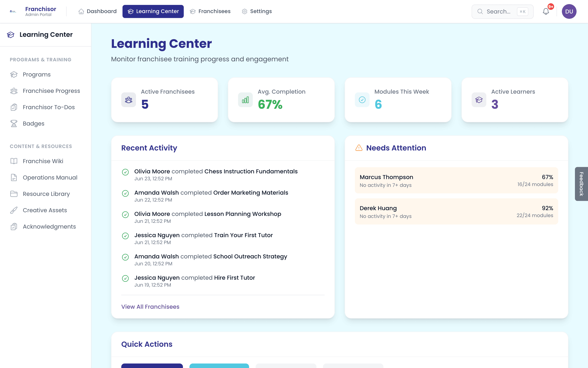Click check icon beside School Outreach Strategy
This screenshot has width=588, height=368.
click(125, 257)
